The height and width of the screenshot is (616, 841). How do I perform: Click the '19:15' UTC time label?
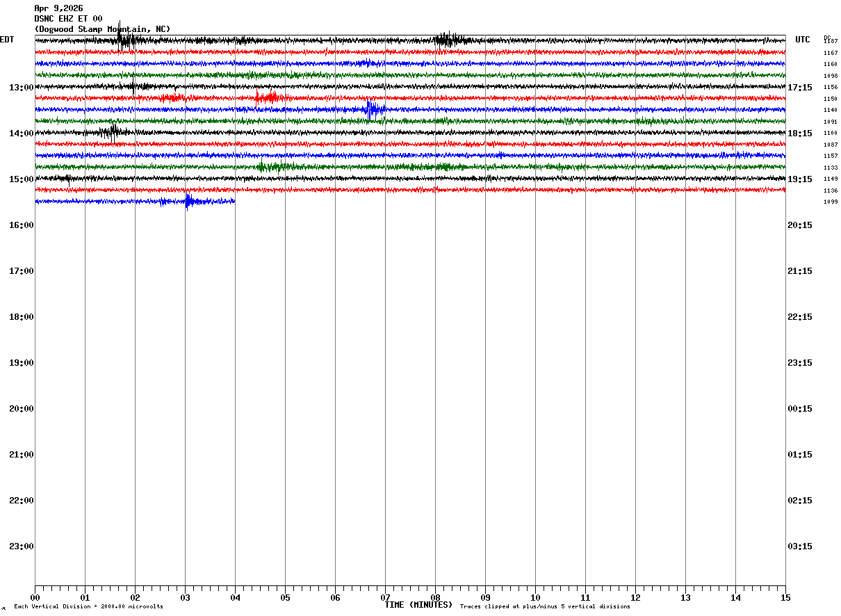(800, 179)
